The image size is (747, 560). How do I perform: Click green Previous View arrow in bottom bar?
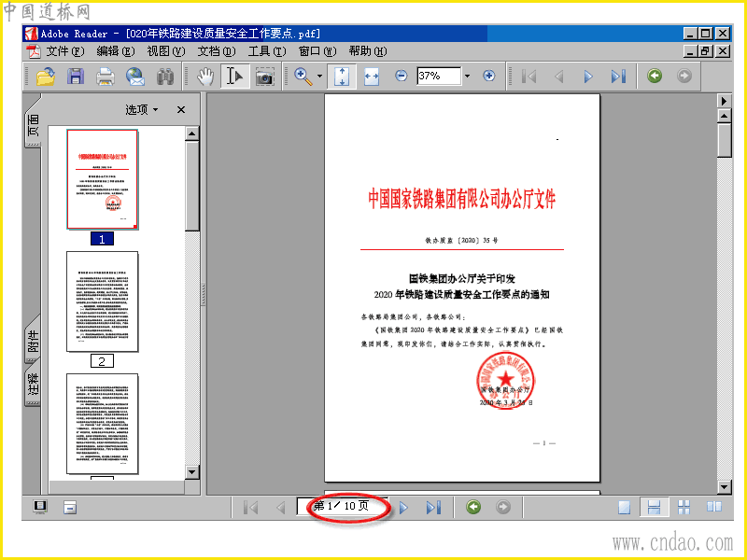[473, 507]
